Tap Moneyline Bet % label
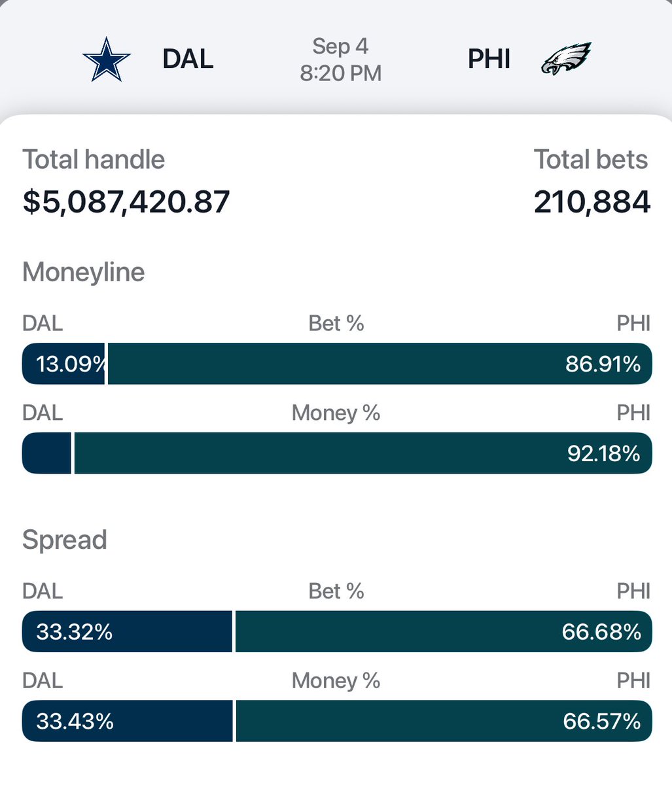Screen dimensions: 672x785 tap(336, 323)
